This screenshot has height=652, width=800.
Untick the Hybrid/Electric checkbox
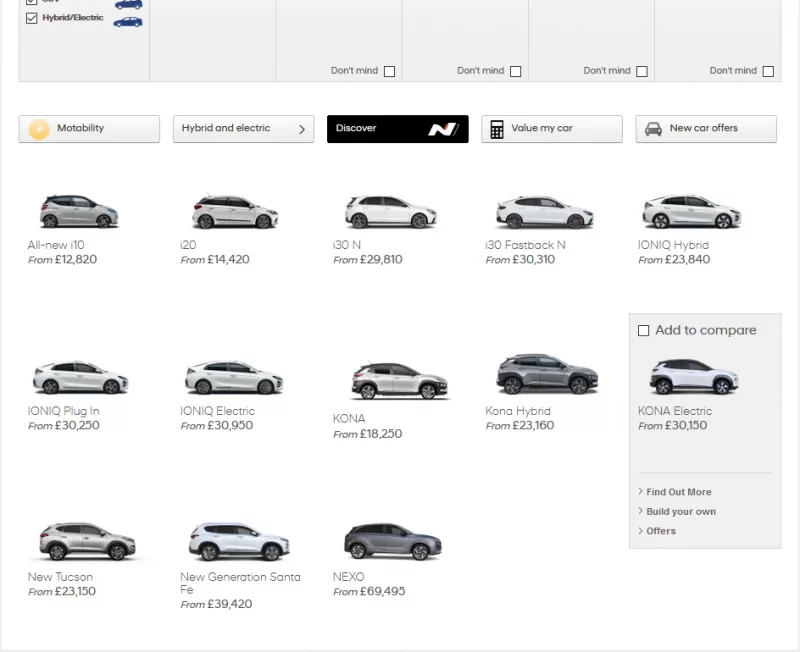pos(32,18)
